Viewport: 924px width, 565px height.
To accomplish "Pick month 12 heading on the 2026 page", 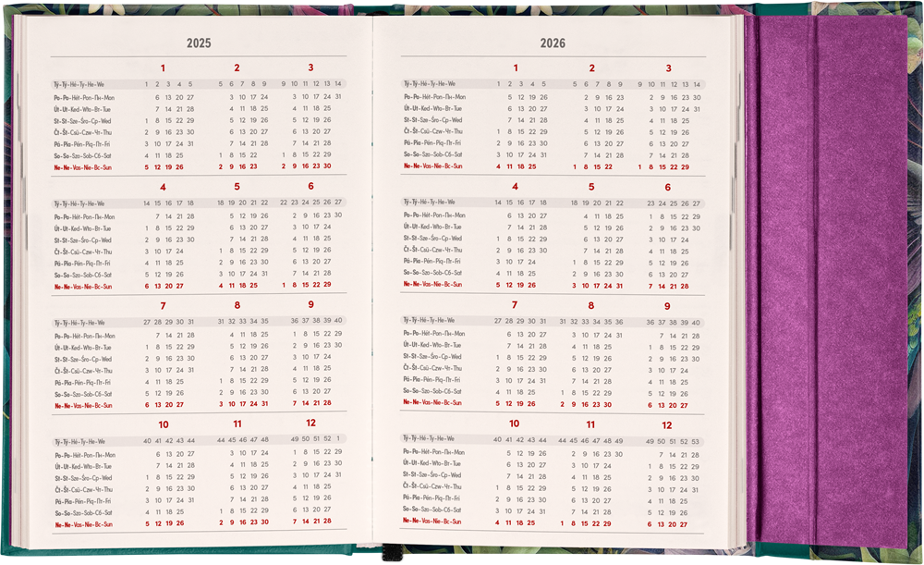I will [666, 425].
